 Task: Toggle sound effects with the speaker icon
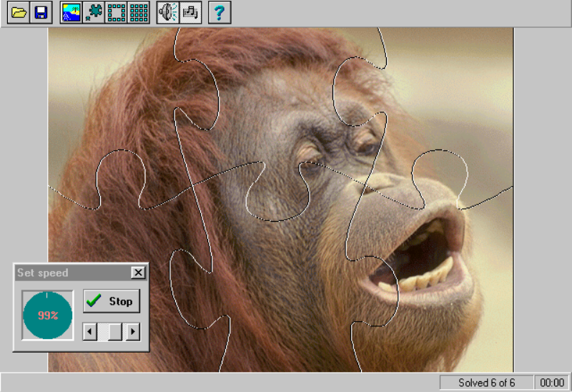pyautogui.click(x=167, y=12)
